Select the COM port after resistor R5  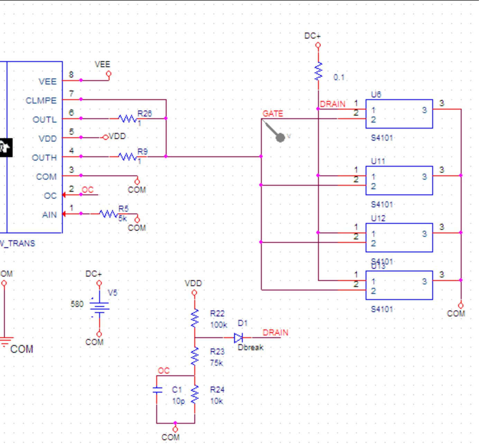coord(137,220)
